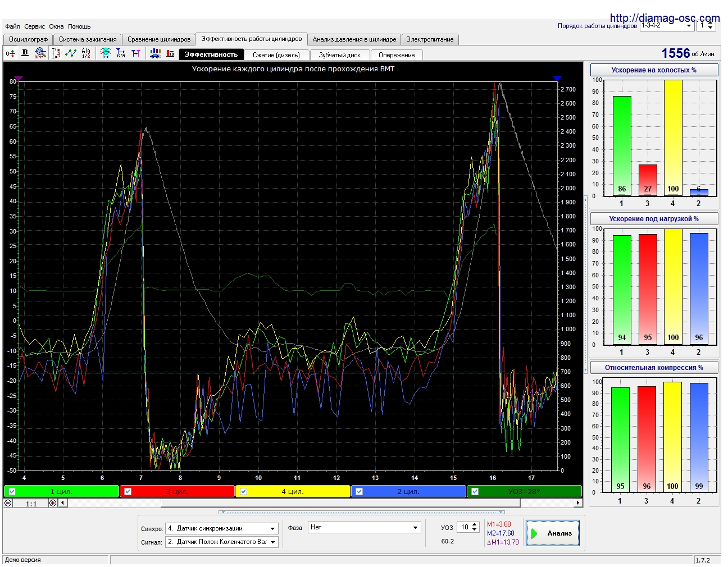Click the 60-2 disc type label
The width and height of the screenshot is (728, 567).
pos(448,541)
